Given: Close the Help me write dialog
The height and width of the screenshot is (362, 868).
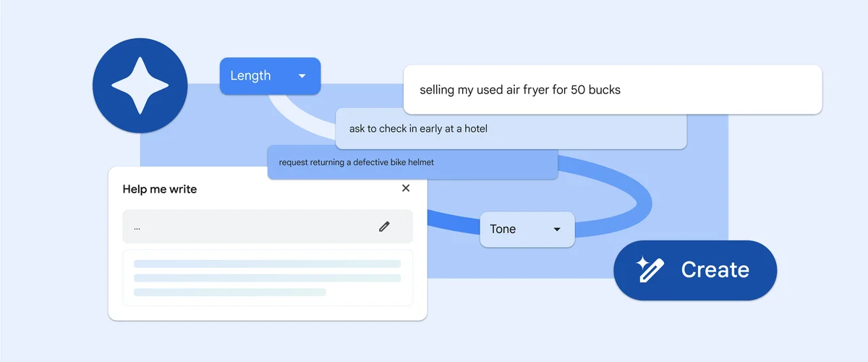Looking at the screenshot, I should click(x=406, y=188).
